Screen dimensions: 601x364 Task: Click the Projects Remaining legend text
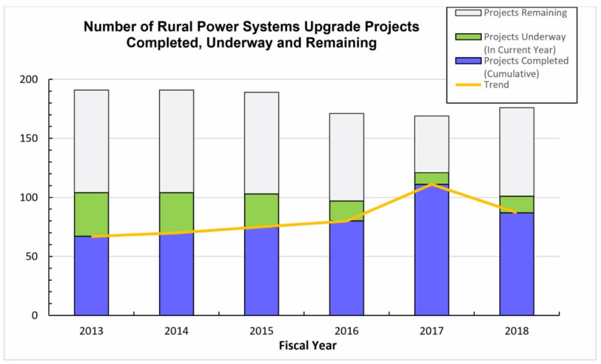(525, 13)
